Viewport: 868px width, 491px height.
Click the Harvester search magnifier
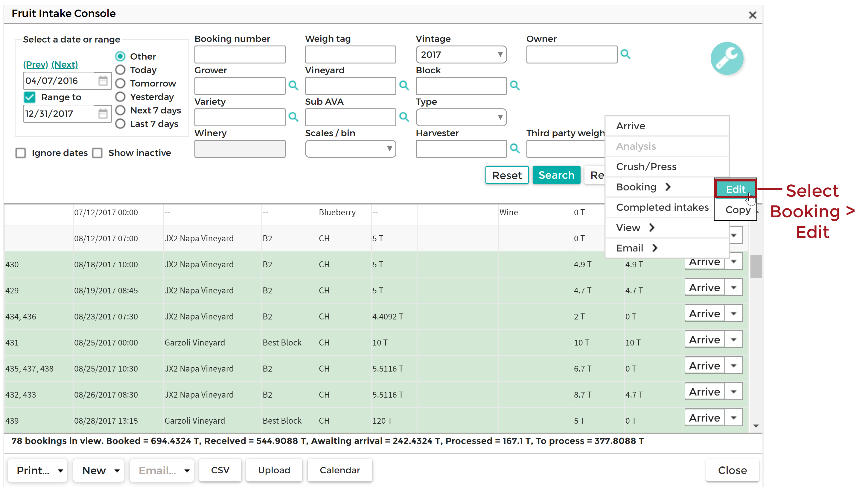point(514,148)
